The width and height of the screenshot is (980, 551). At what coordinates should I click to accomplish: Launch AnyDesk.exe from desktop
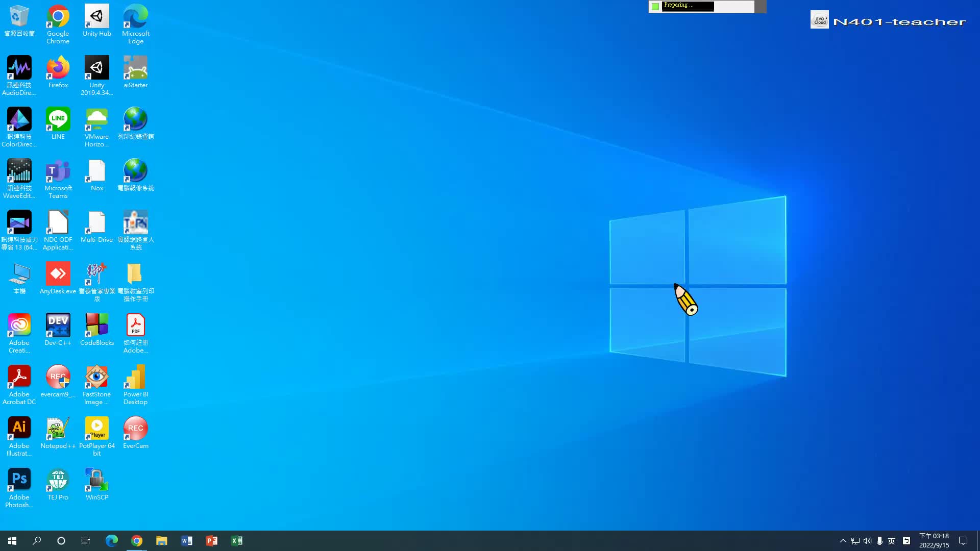pyautogui.click(x=58, y=278)
